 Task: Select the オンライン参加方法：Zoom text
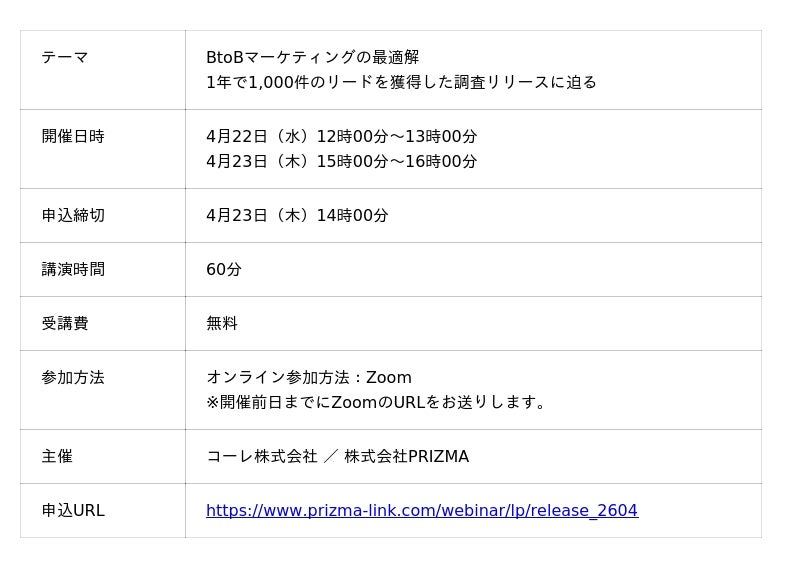(309, 378)
